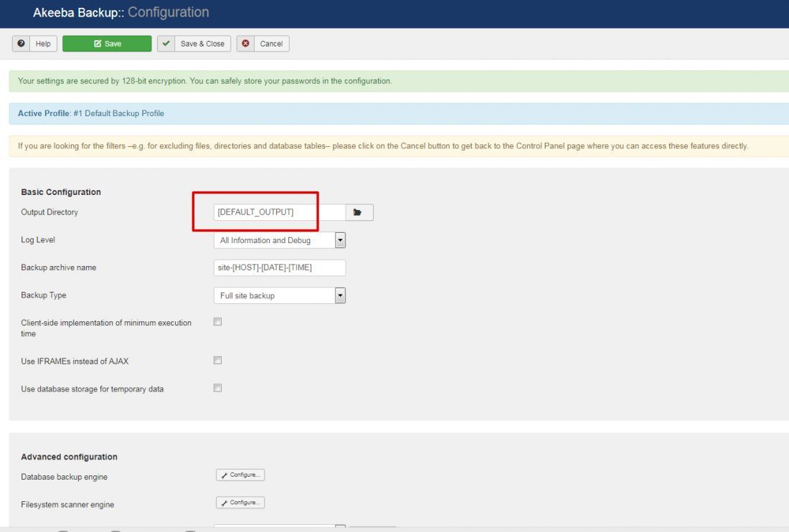
Task: Click the Backup archive name field
Action: (279, 267)
